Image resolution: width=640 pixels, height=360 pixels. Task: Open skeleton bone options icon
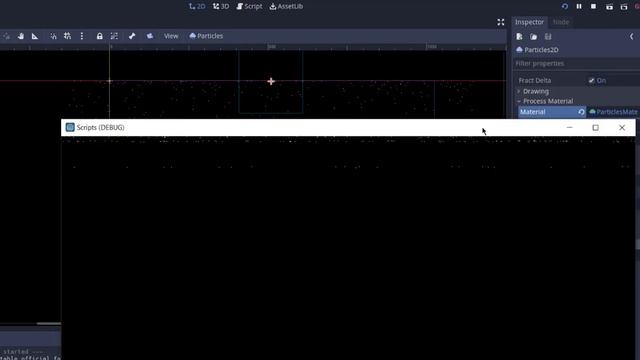[132, 36]
